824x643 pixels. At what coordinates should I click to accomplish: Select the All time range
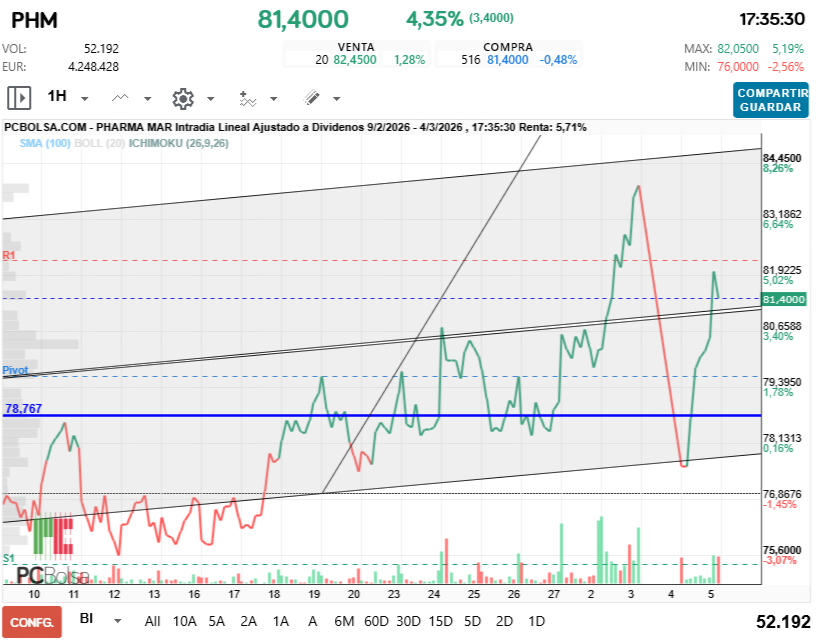(152, 621)
